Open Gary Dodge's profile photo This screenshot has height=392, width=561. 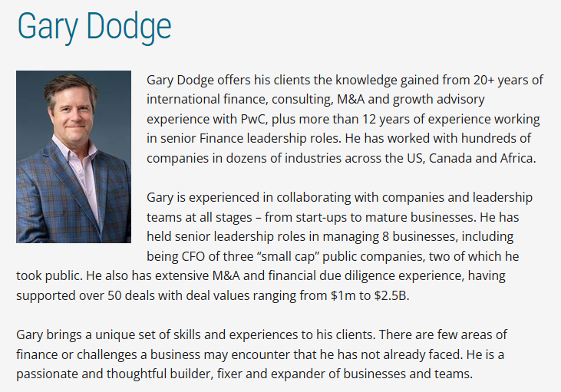tap(74, 156)
